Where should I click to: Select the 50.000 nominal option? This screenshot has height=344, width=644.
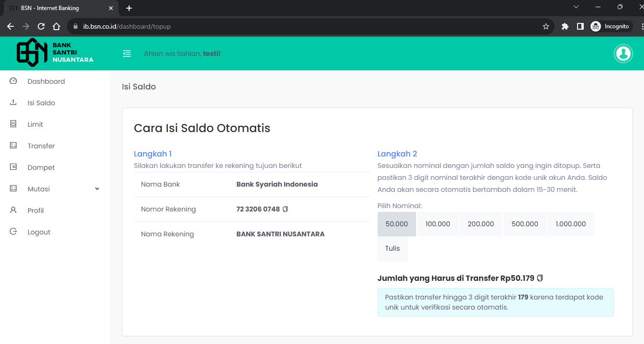tap(396, 224)
